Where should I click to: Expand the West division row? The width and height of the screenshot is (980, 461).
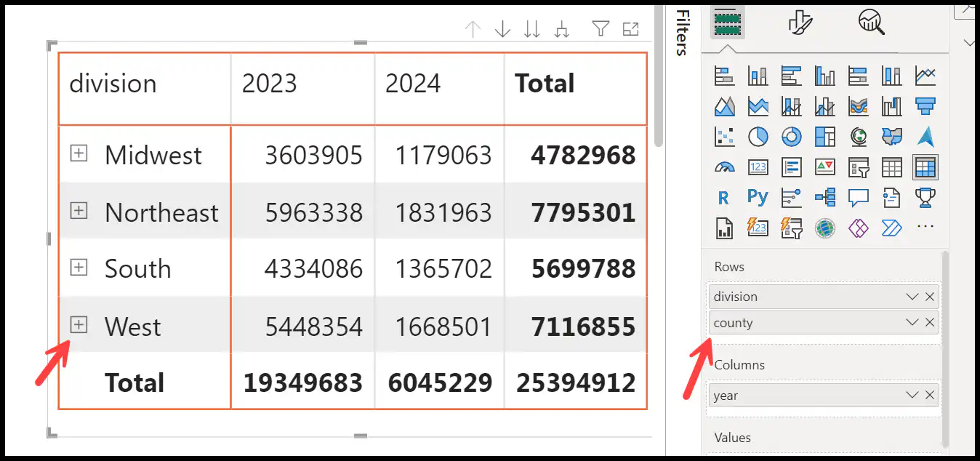79,325
